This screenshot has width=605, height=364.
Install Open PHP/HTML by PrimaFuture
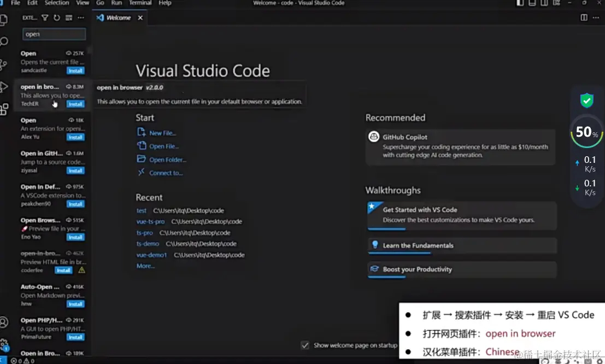[x=75, y=337]
